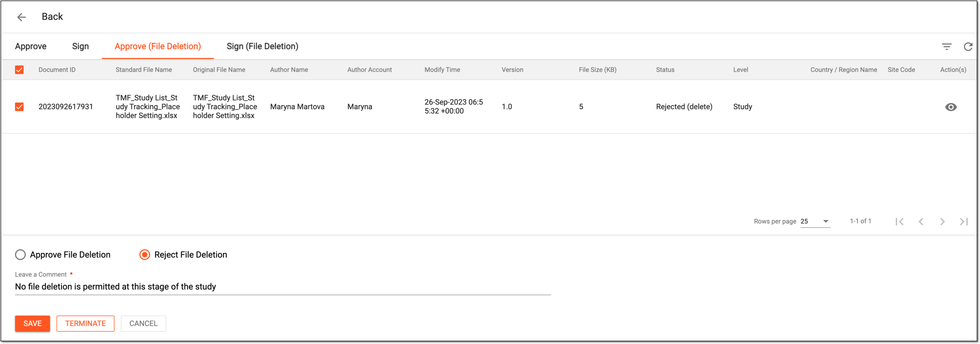Viewport: 980px width, 344px height.
Task: Click the CANCEL button
Action: pyautogui.click(x=143, y=324)
